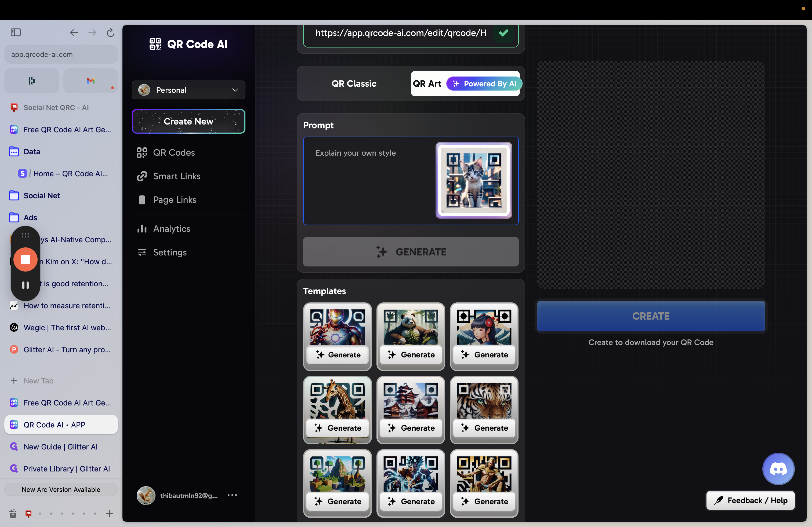The height and width of the screenshot is (527, 812).
Task: Click the app.qrcode-ai.com address bar
Action: (61, 54)
